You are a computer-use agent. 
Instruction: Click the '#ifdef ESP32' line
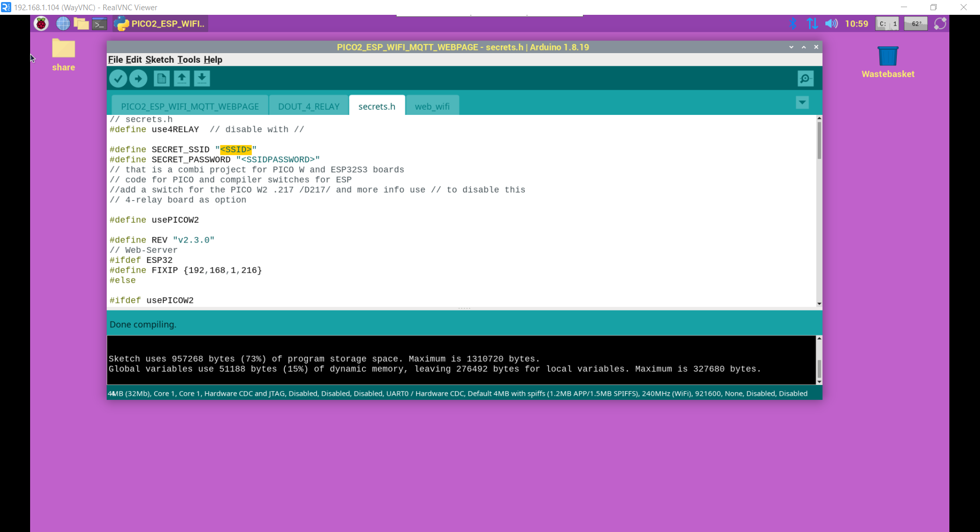point(141,260)
